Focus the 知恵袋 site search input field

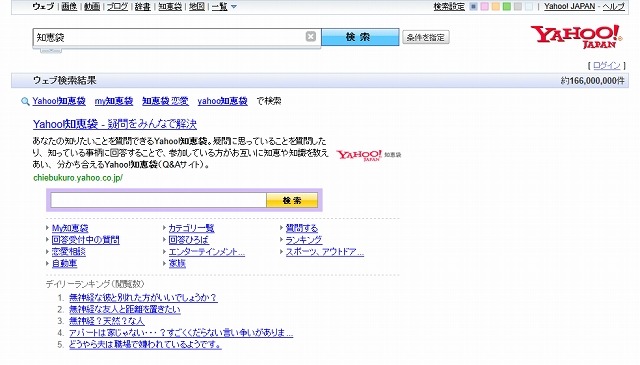click(x=158, y=200)
